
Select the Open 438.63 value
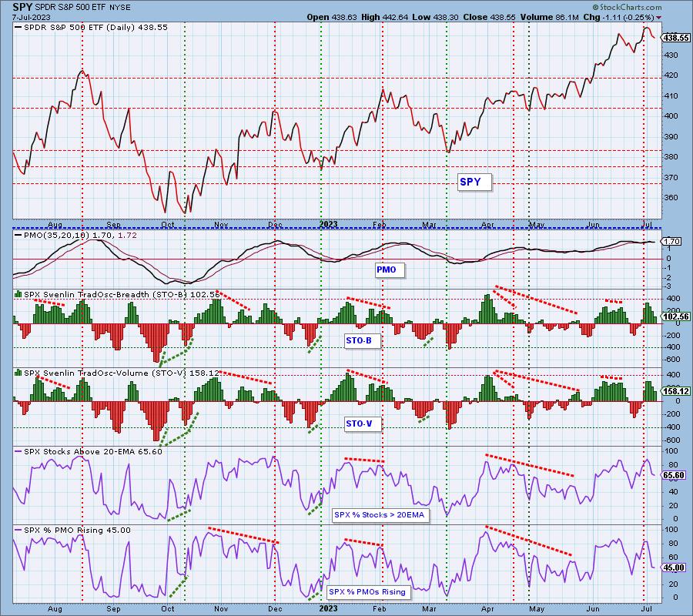pyautogui.click(x=333, y=17)
